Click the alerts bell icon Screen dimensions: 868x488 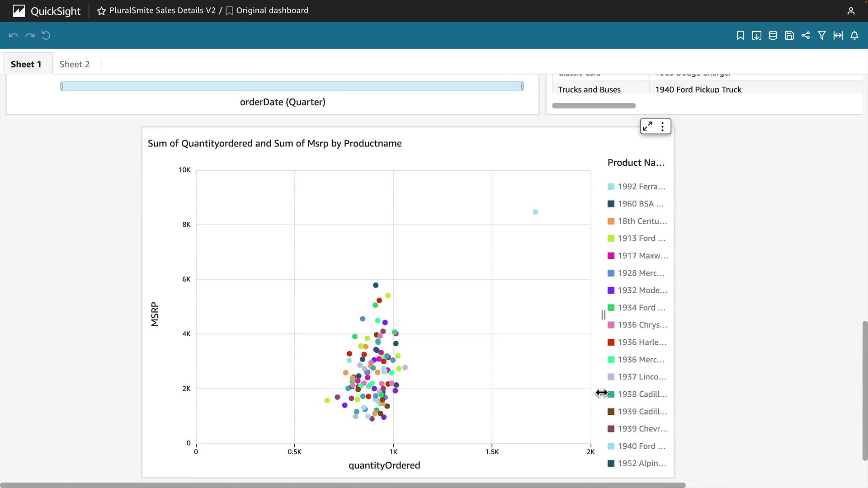(x=854, y=35)
